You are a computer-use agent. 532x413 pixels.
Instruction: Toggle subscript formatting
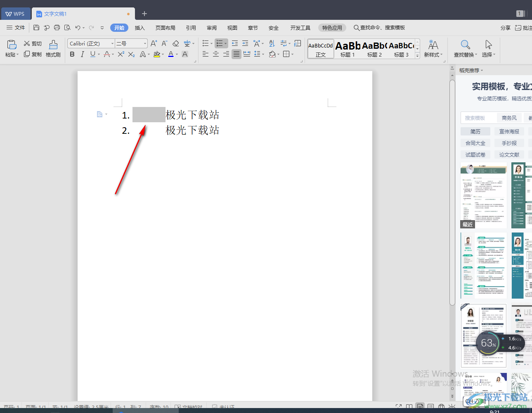tap(131, 54)
